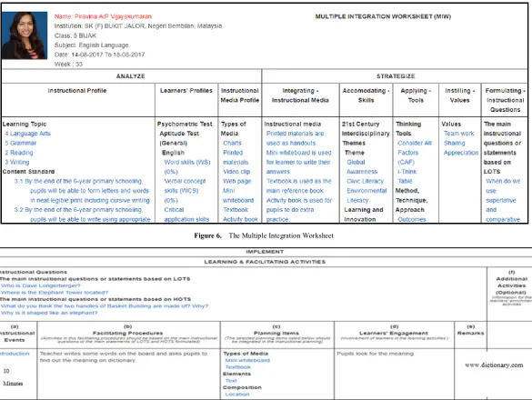Click 'Video clip' media type
The image size is (532, 400).
[236, 172]
